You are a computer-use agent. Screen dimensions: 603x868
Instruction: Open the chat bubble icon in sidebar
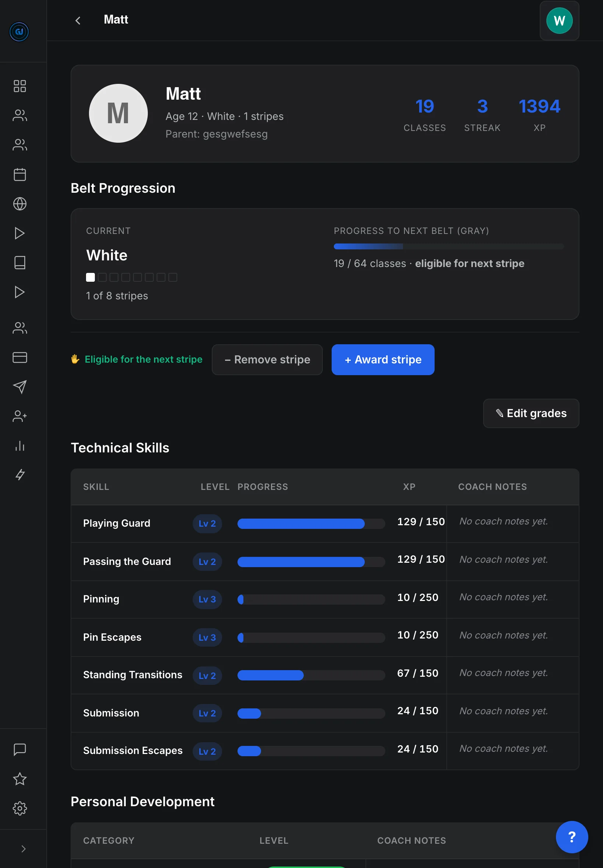19,750
